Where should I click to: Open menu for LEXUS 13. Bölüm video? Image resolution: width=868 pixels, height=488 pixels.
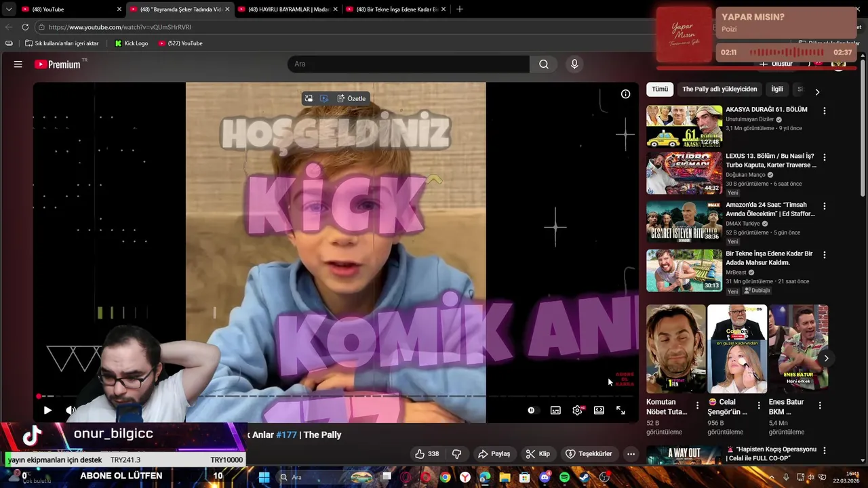tap(825, 157)
